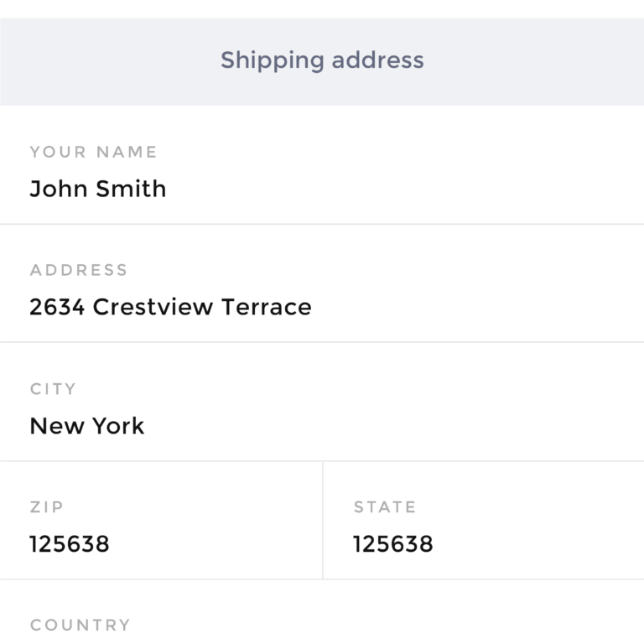Select the COUNTRY field label
644x644 pixels.
(x=80, y=626)
